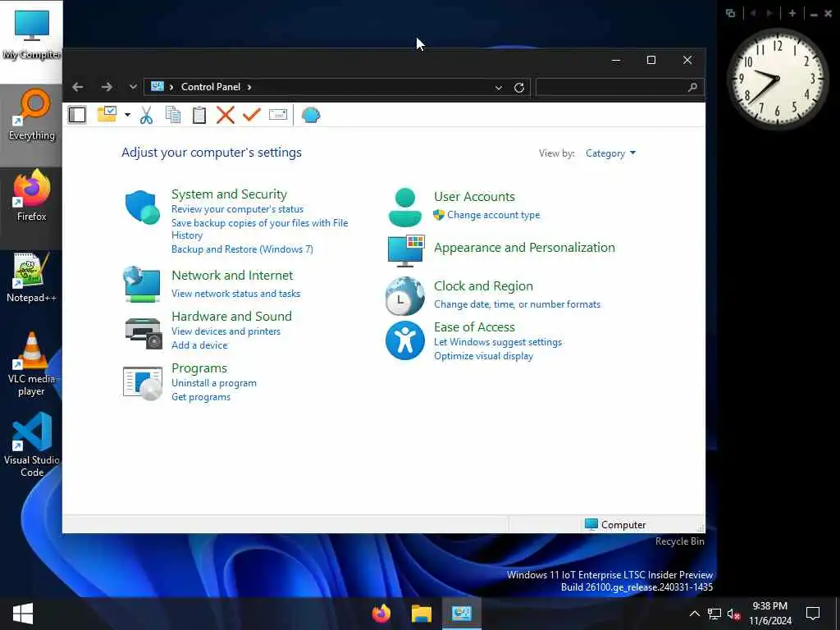Click the Paste clipboard toolbar icon
This screenshot has height=630, width=840.
pyautogui.click(x=199, y=115)
